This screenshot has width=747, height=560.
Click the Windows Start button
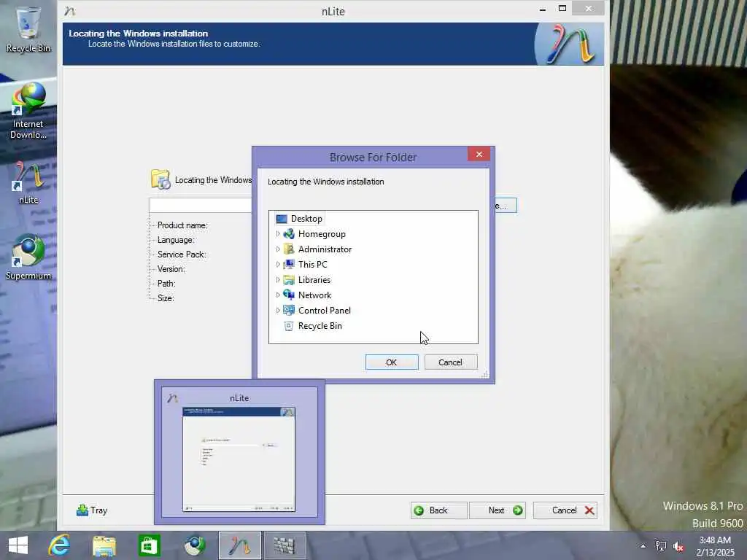tap(18, 545)
